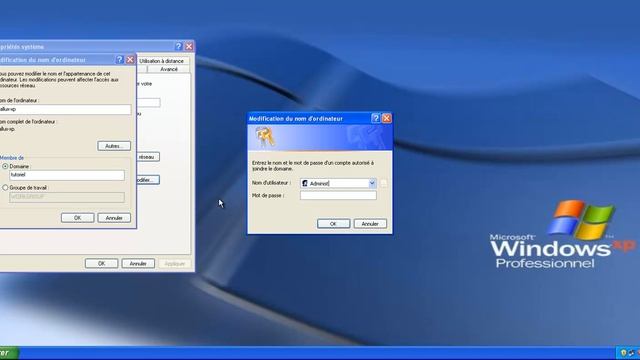Select the Groupe de travail radio button
Screen dimensions: 640x360
coord(5,188)
